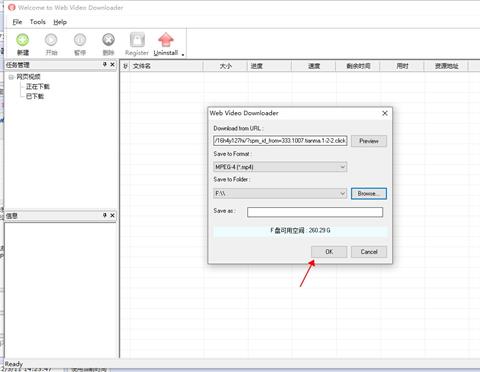Viewport: 480px width, 372px height.
Task: Click the Save to Folder label
Action: 232,179
